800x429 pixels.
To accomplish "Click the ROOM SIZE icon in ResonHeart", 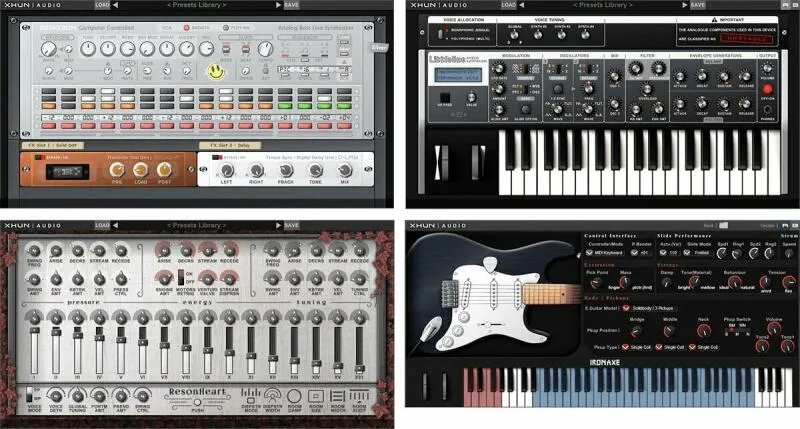I will (316, 396).
